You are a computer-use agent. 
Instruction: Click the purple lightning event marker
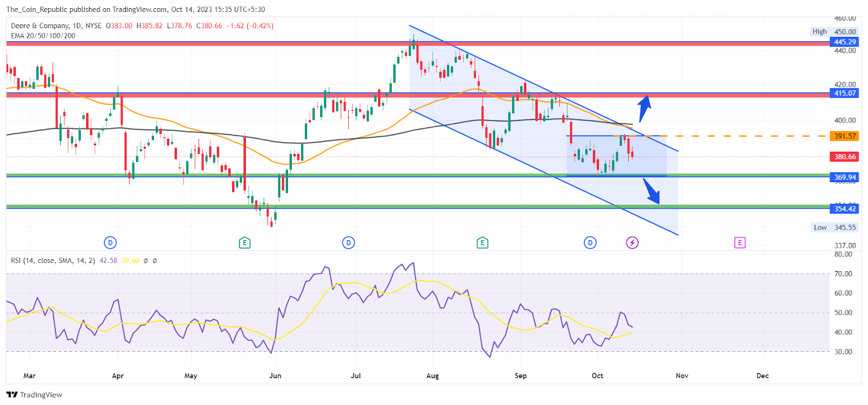(633, 243)
